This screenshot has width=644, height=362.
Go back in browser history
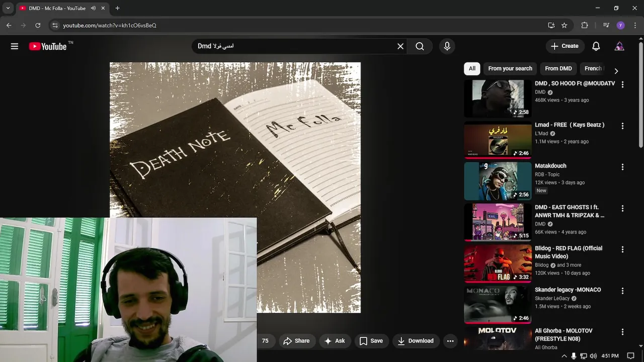point(9,25)
